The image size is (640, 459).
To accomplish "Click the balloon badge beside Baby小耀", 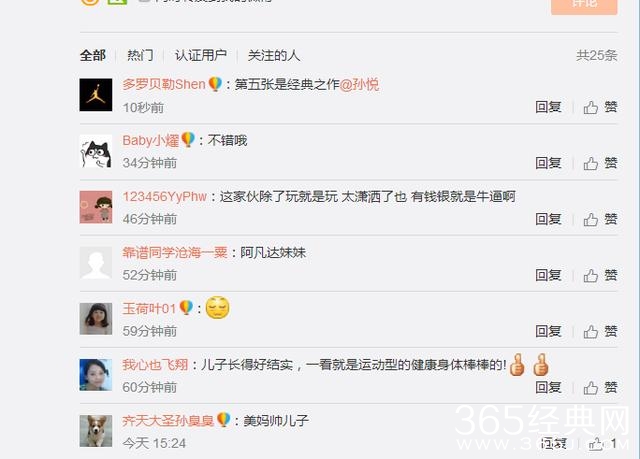I will pos(188,140).
